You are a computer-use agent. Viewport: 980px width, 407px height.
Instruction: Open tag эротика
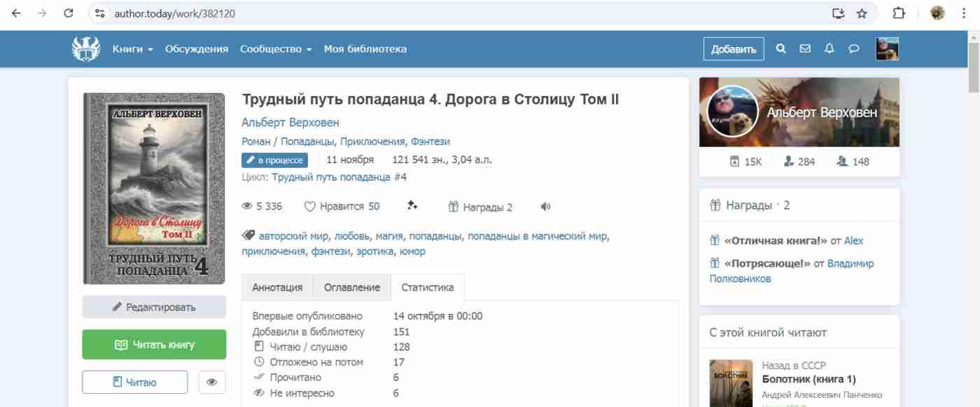point(374,251)
